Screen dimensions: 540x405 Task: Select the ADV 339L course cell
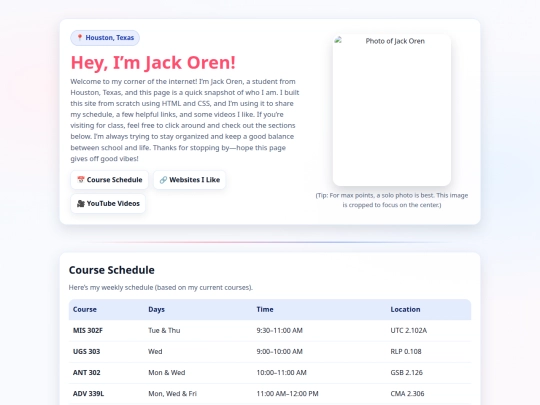(88, 394)
